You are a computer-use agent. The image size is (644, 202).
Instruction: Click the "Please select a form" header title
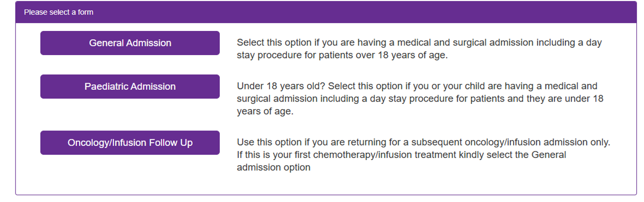[x=58, y=12]
